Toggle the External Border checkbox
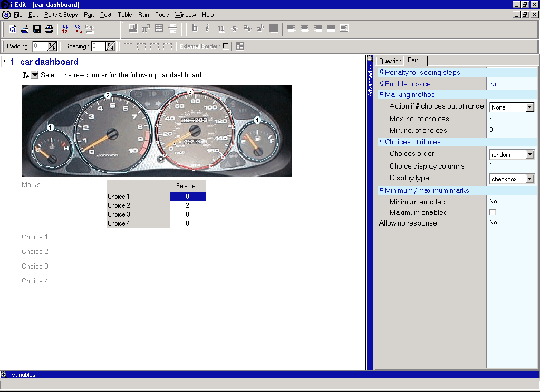The height and width of the screenshot is (392, 540). 226,46
